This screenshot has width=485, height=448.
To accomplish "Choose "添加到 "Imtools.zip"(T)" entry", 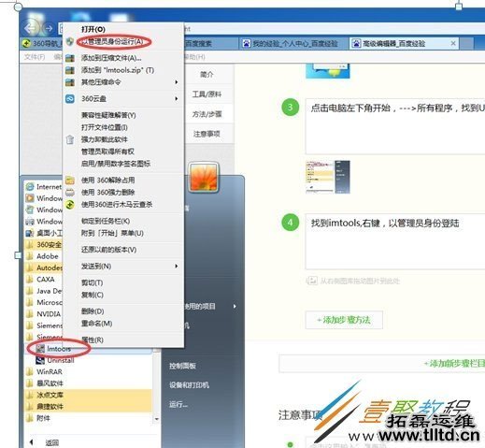I will (118, 70).
